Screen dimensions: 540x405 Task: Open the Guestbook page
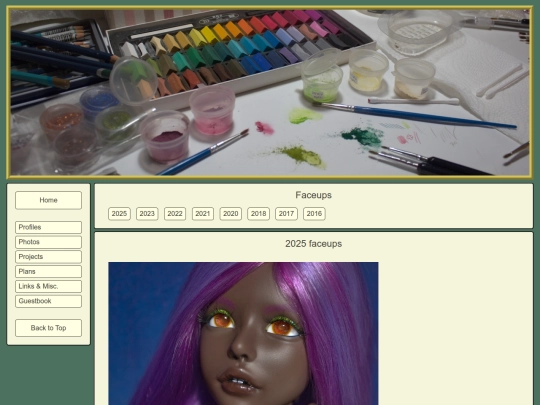click(48, 301)
